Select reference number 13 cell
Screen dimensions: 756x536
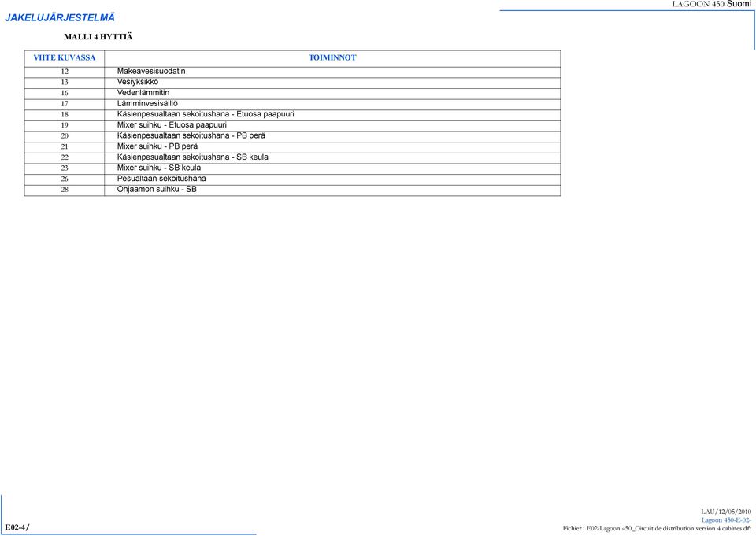click(65, 82)
